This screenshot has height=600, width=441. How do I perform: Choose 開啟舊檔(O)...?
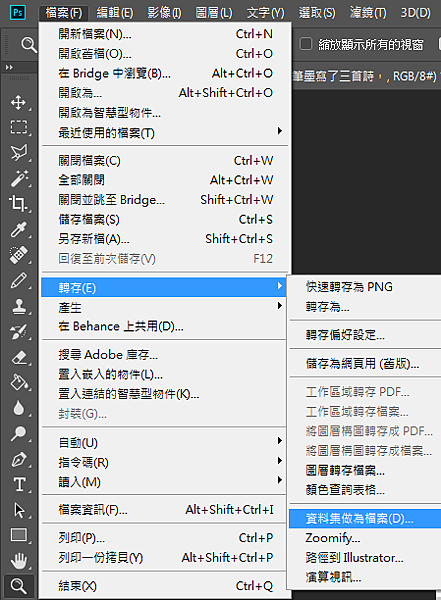(x=164, y=54)
